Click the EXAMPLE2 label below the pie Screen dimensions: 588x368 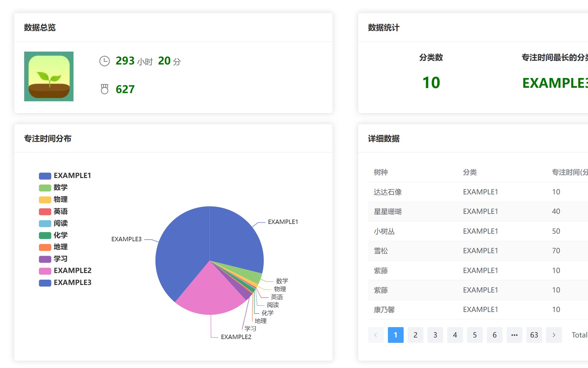click(236, 337)
